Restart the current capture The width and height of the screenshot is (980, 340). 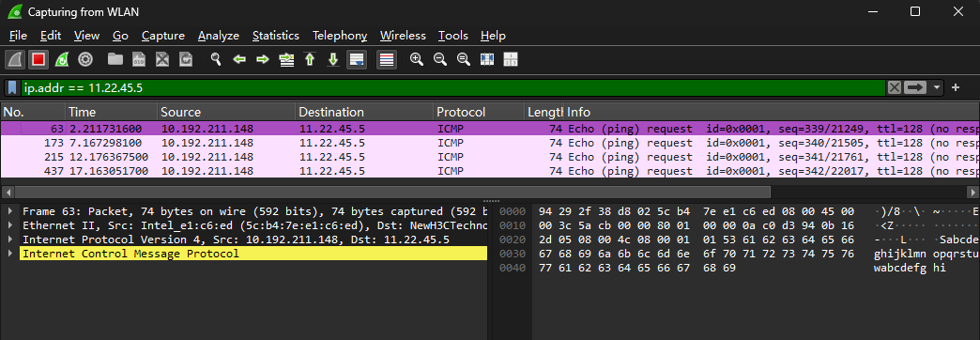click(x=62, y=59)
